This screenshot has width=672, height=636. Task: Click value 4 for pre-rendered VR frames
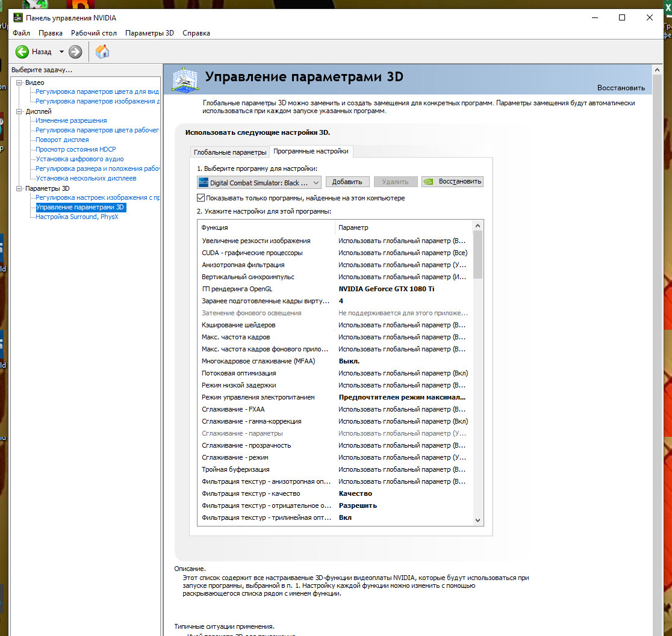point(341,301)
